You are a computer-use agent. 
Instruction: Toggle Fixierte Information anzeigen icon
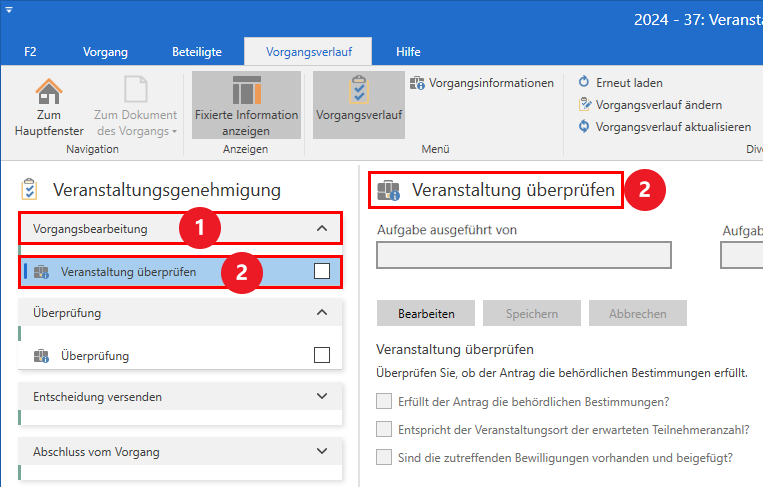pyautogui.click(x=246, y=91)
